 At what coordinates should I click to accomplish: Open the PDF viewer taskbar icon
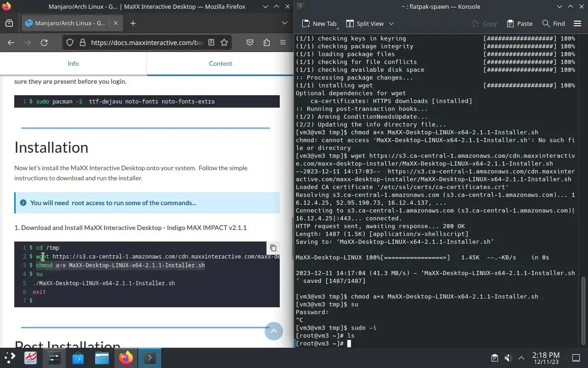pyautogui.click(x=30, y=357)
